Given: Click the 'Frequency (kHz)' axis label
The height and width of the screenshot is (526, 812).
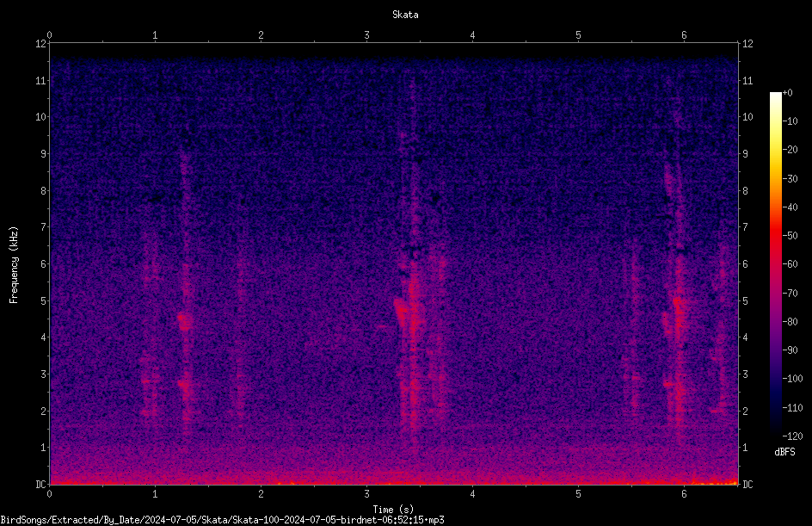Looking at the screenshot, I should (x=14, y=265).
